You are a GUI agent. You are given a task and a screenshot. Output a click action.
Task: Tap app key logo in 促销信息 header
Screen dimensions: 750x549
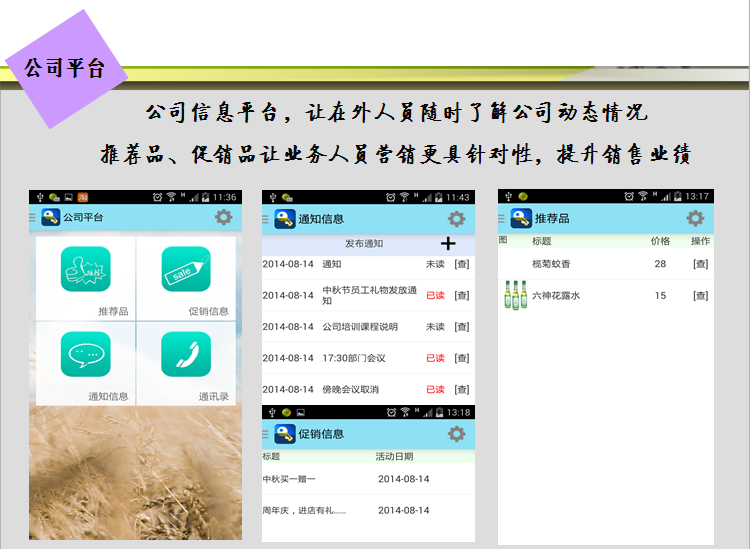point(285,434)
